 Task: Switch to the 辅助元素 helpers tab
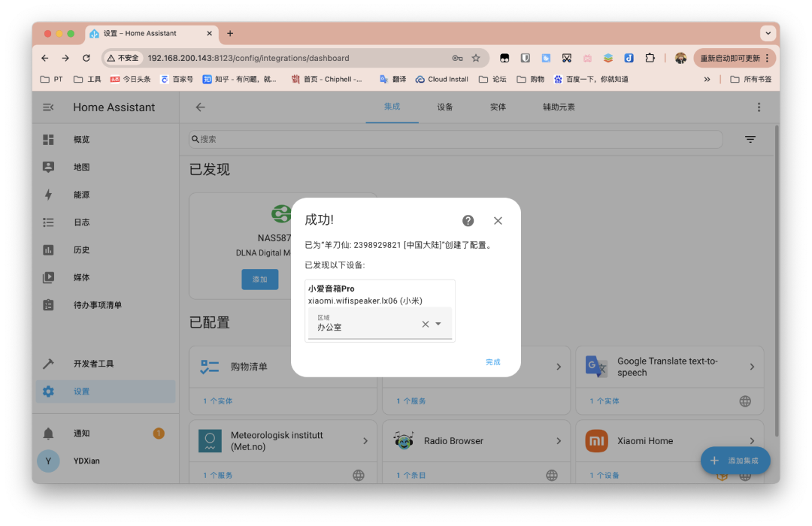pyautogui.click(x=559, y=107)
